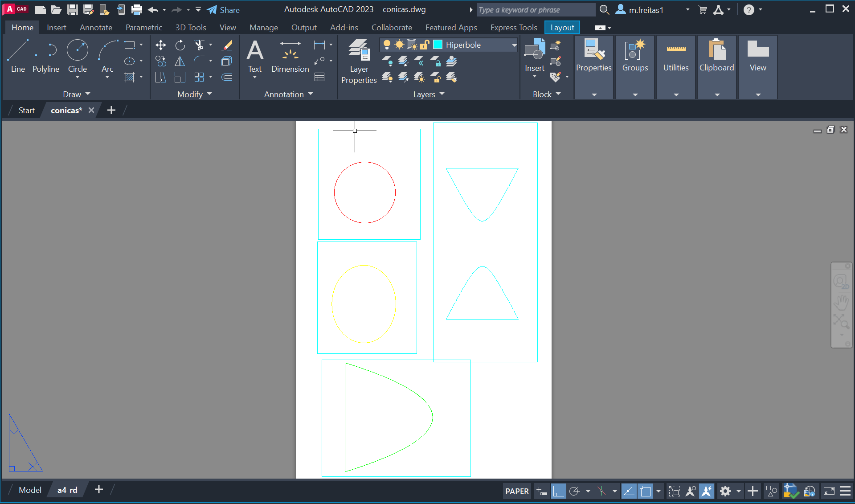Open the Annotate ribbon tab

pos(96,28)
